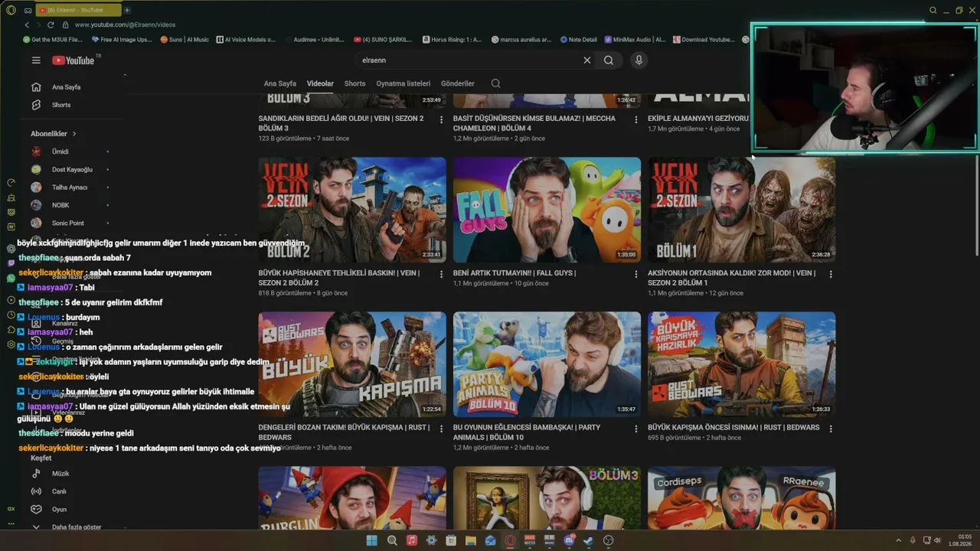
Task: Open the Opera menu logo
Action: point(11,10)
